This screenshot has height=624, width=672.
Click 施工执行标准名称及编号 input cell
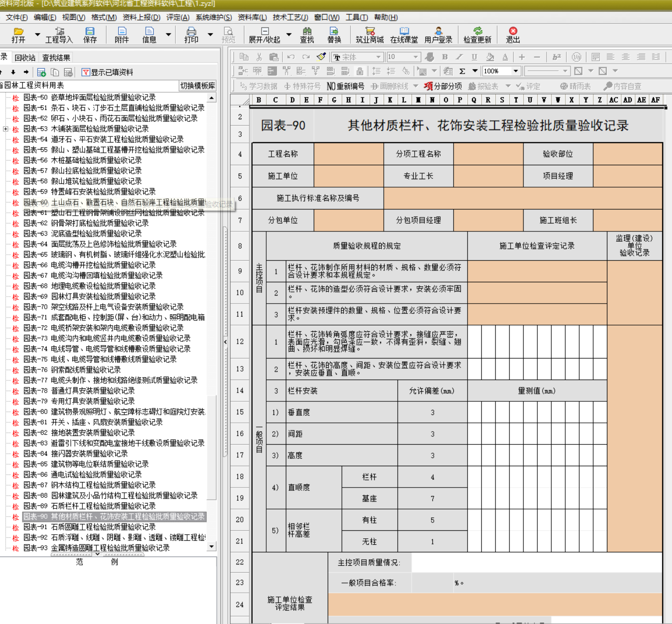coord(523,198)
